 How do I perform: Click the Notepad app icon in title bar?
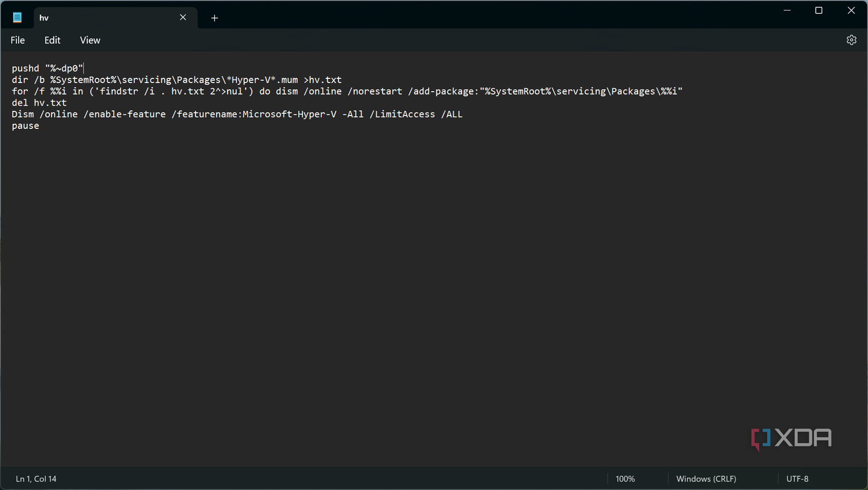(x=17, y=17)
